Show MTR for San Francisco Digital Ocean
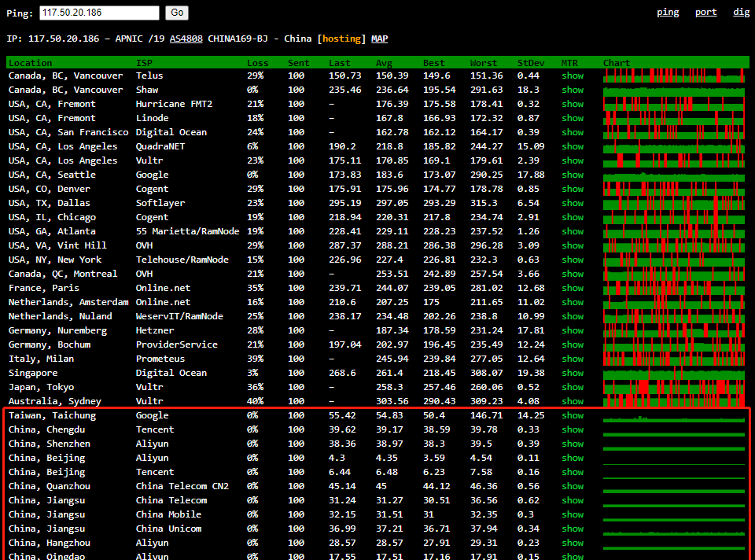Screen dimensions: 755x560 pyautogui.click(x=573, y=132)
